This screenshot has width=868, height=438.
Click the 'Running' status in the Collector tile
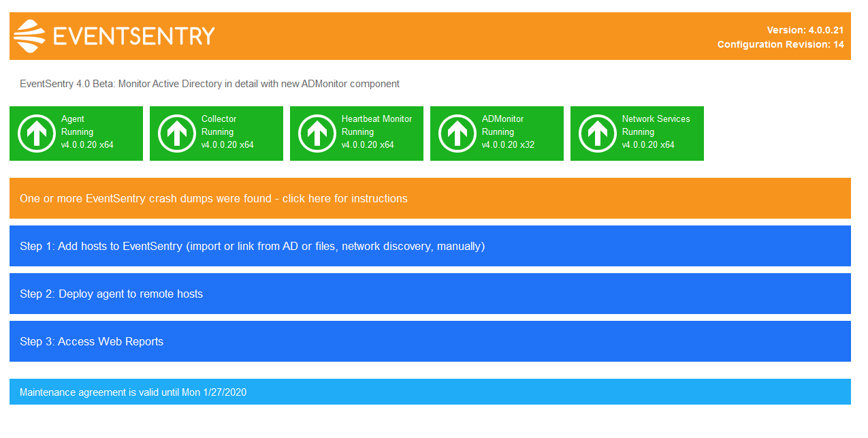(218, 131)
